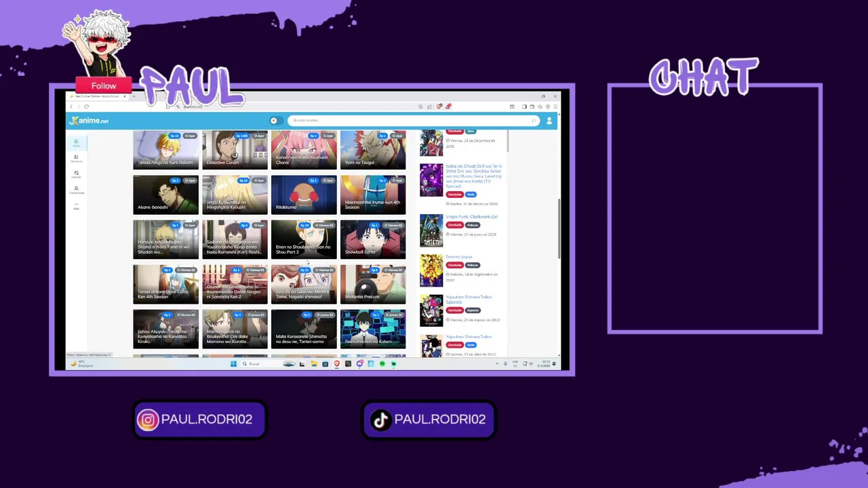
Task: Open Mata Korosarete Shimatta no desu ne card
Action: click(x=304, y=329)
